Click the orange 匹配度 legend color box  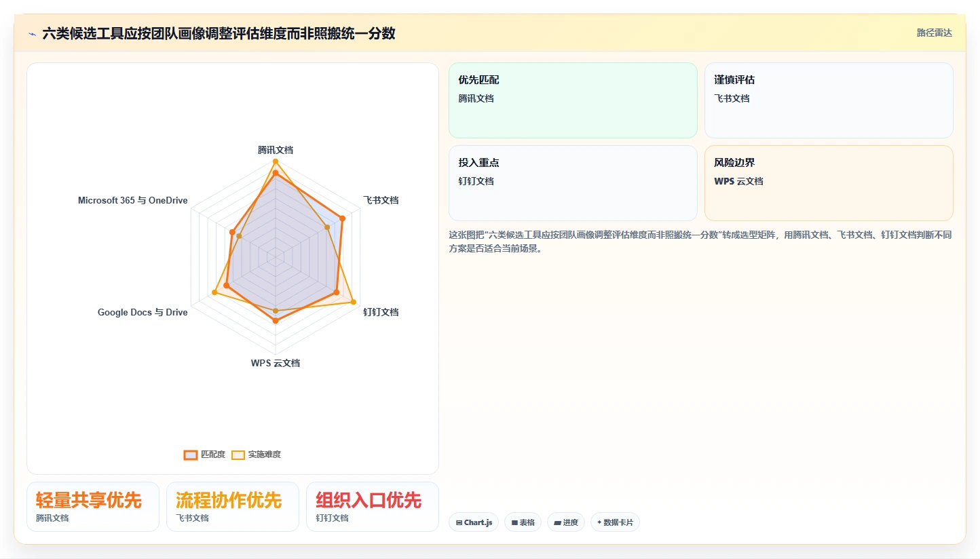191,455
